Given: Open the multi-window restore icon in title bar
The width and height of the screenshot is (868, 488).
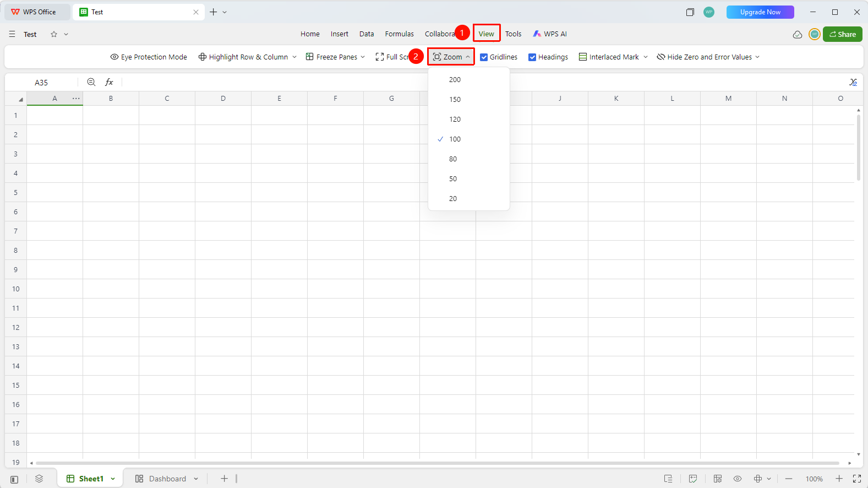Looking at the screenshot, I should pyautogui.click(x=690, y=12).
